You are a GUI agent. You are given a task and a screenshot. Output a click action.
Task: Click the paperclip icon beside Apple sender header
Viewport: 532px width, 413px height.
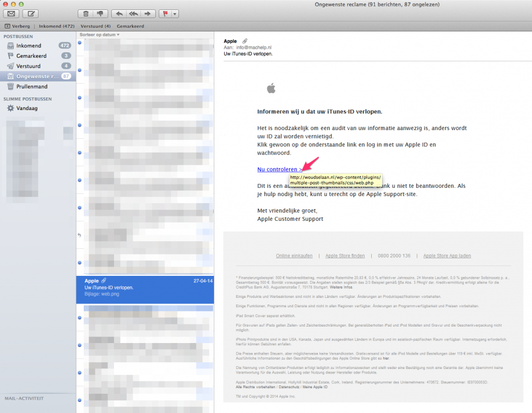click(x=245, y=41)
